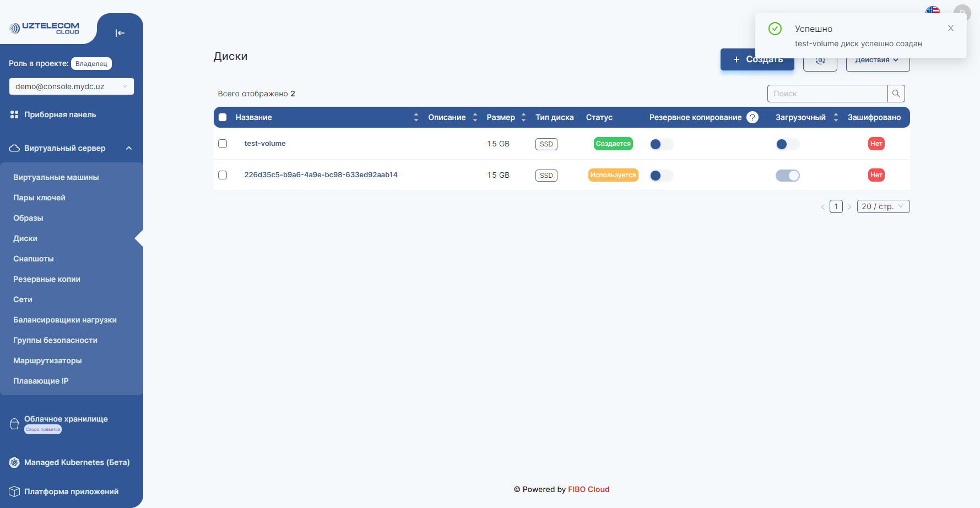Click the backup help question mark icon

tap(752, 117)
